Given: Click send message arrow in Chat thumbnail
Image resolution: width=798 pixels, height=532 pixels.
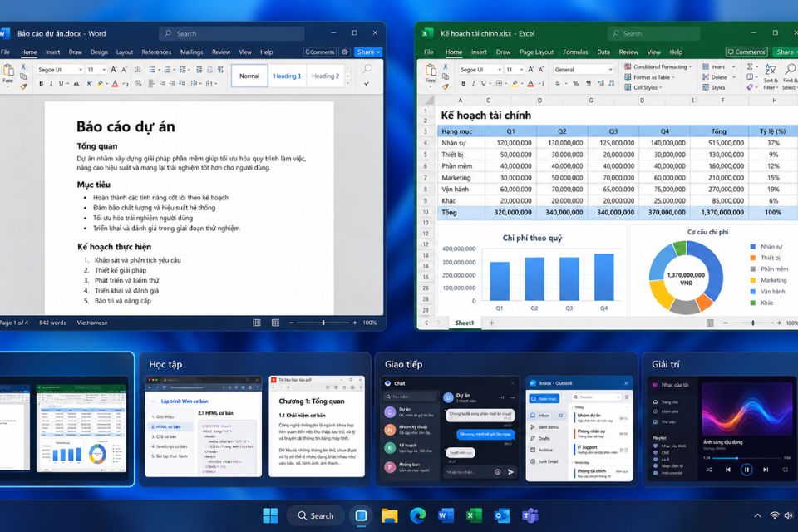Looking at the screenshot, I should click(510, 472).
